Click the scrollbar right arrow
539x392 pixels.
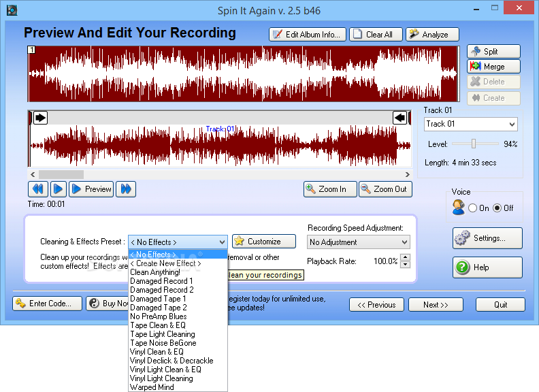(408, 174)
